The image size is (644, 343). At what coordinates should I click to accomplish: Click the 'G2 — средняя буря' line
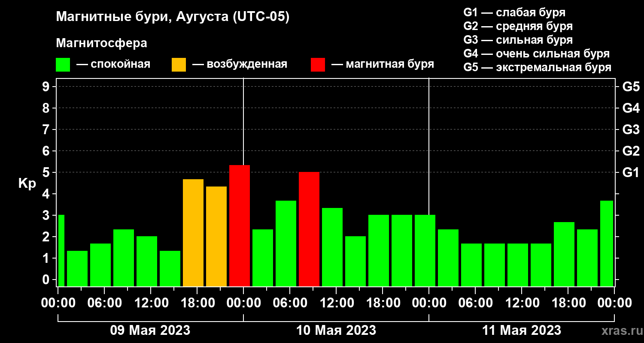[518, 26]
